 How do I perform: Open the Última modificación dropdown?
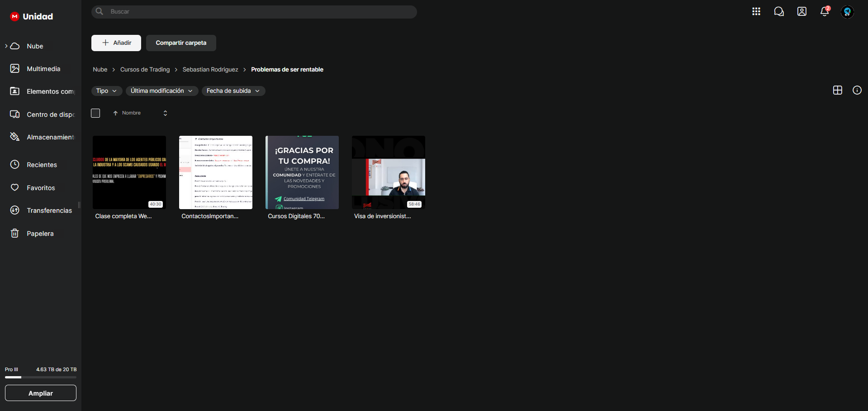(x=161, y=91)
